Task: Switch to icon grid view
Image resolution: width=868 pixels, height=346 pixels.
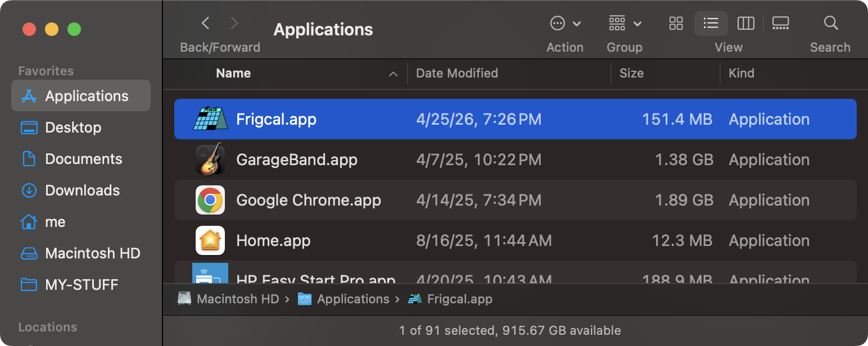Action: click(676, 23)
